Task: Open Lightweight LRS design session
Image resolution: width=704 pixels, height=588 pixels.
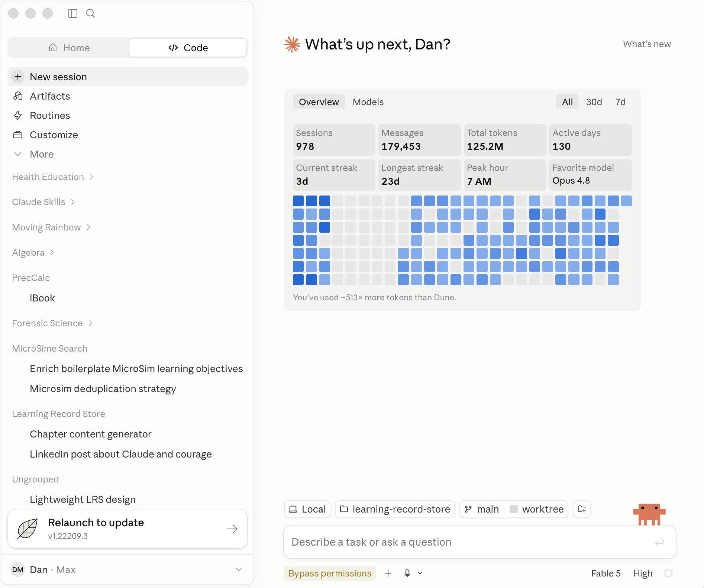Action: pyautogui.click(x=83, y=500)
